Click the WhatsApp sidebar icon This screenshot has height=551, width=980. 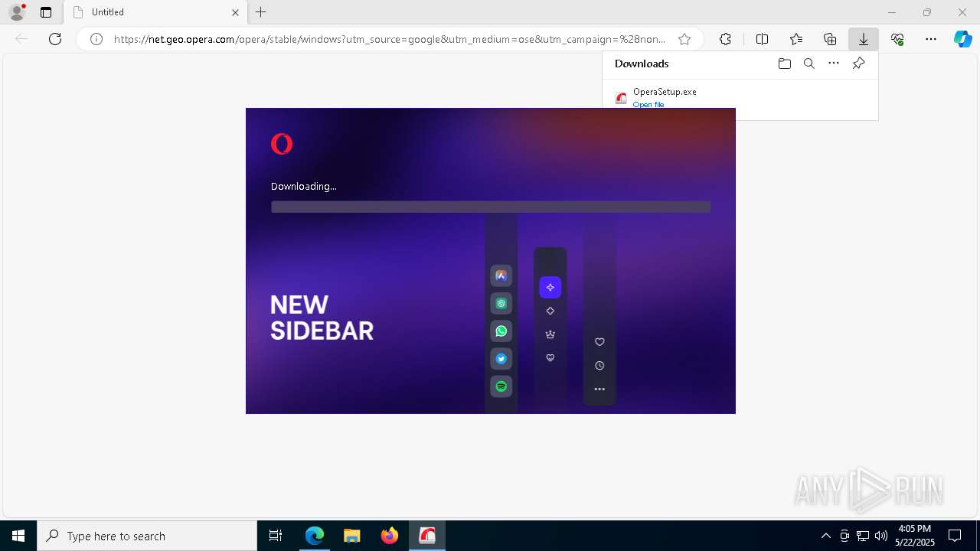point(501,331)
